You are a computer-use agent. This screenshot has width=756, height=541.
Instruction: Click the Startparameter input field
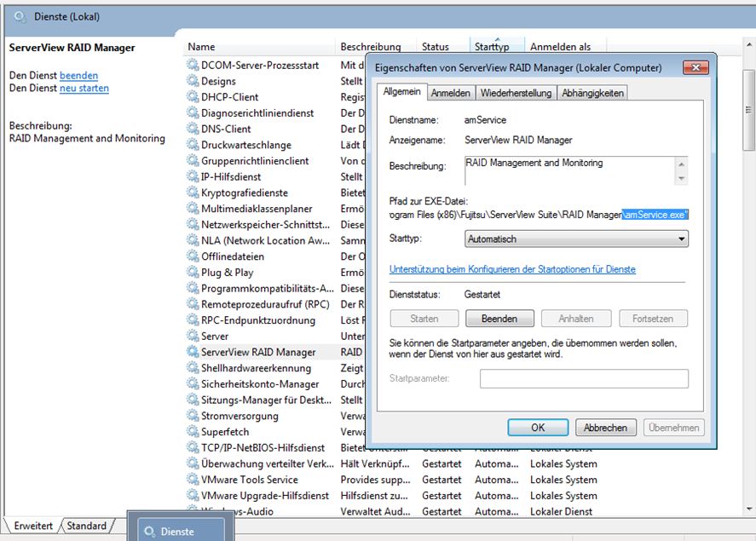click(584, 378)
